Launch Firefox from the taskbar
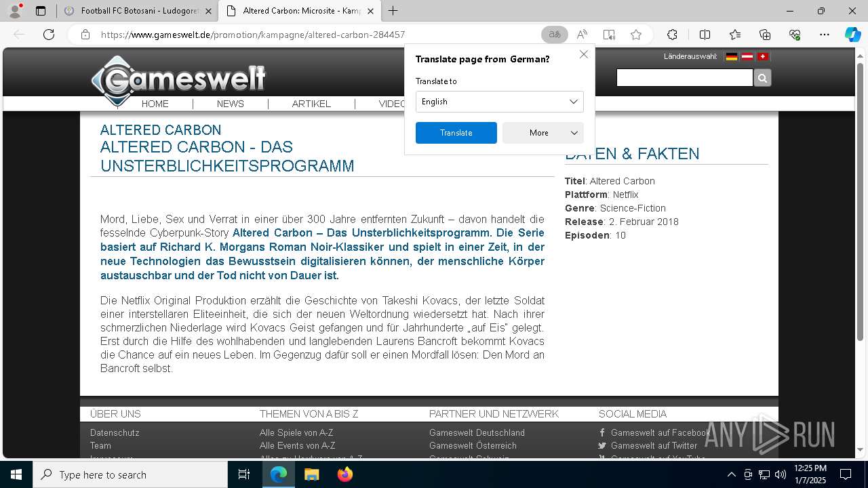 point(344,474)
